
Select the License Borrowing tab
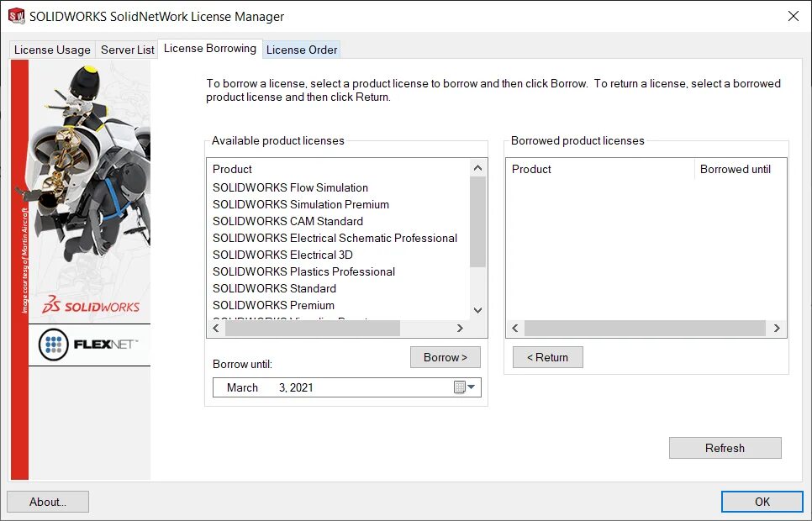210,48
